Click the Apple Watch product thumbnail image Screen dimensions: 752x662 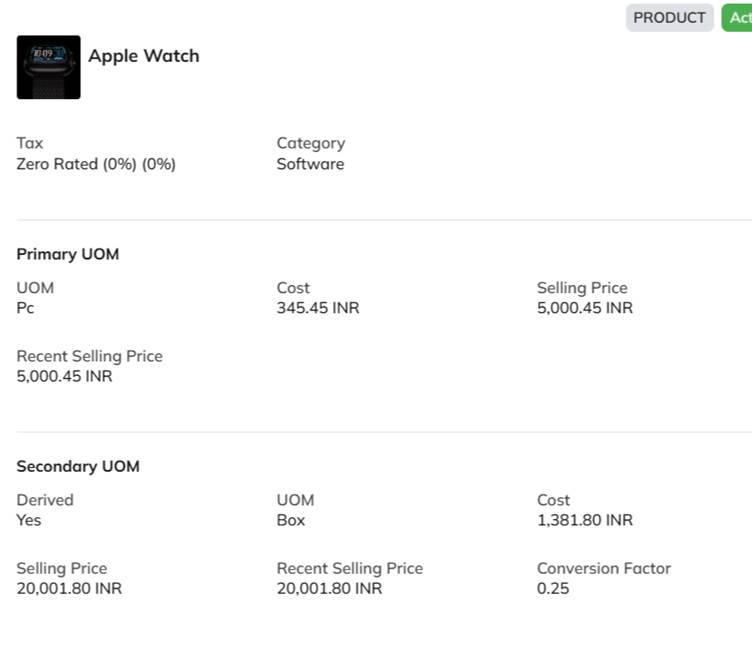tap(48, 67)
